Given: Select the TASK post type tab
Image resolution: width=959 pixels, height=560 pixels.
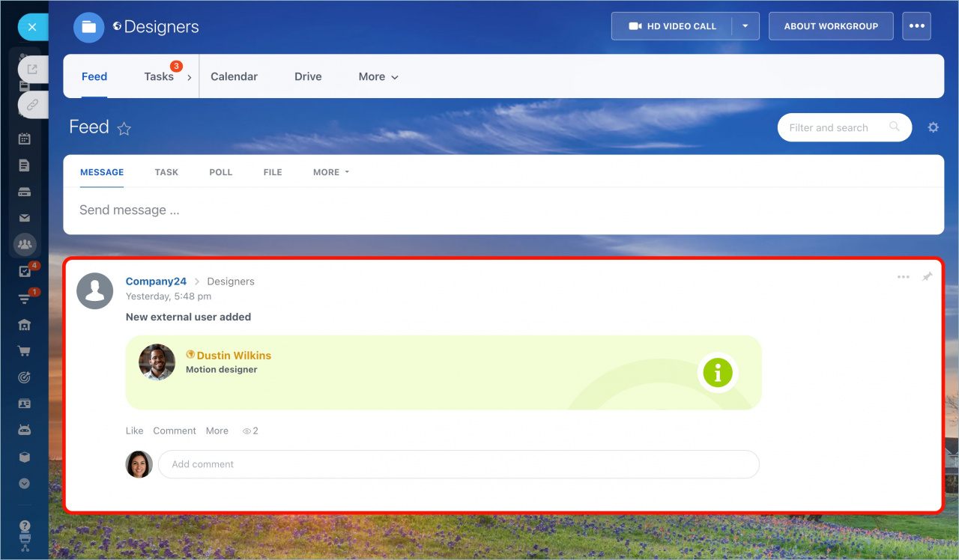Looking at the screenshot, I should pos(166,172).
